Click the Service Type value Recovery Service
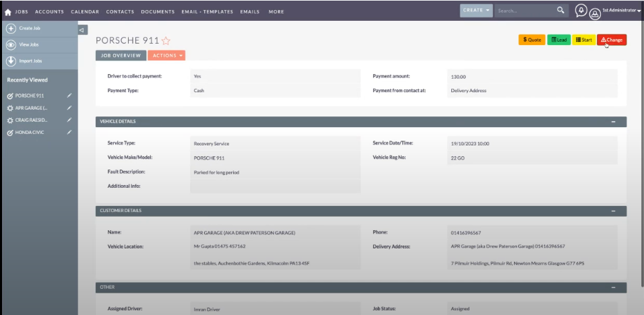The width and height of the screenshot is (644, 315). [212, 144]
